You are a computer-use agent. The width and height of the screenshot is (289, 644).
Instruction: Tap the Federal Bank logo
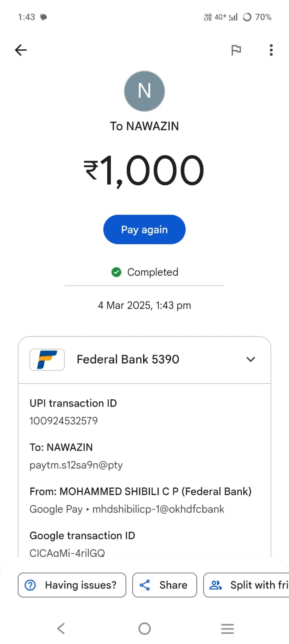(x=47, y=359)
